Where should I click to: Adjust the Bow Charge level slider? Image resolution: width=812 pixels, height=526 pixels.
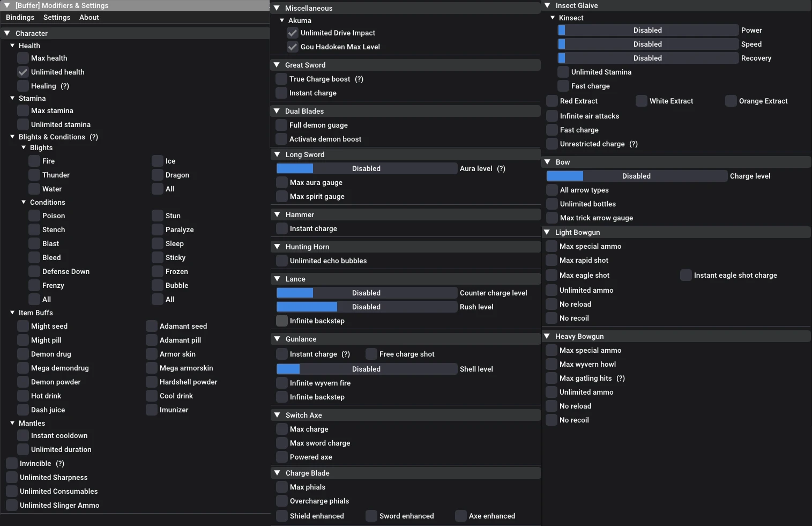[637, 176]
